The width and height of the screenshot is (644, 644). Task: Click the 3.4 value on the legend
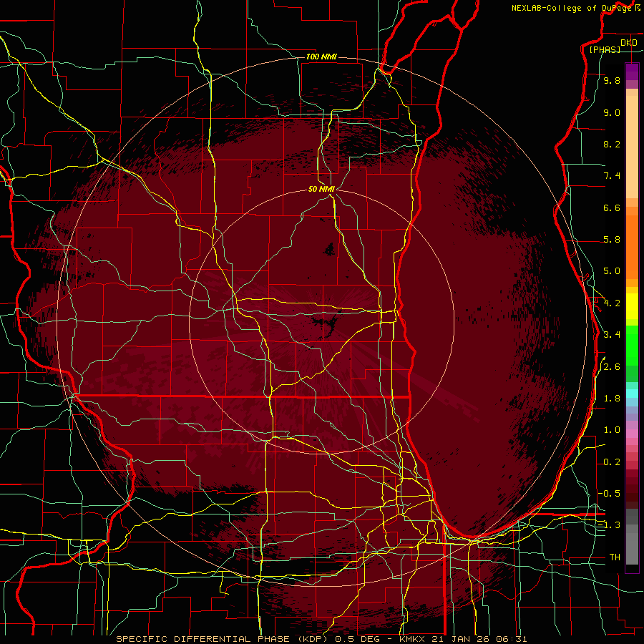pyautogui.click(x=612, y=335)
